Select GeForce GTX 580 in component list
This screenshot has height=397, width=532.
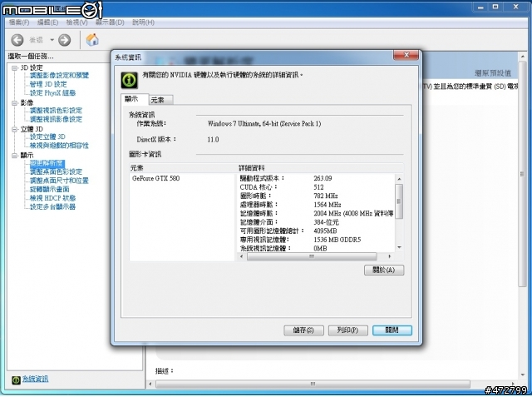tap(155, 178)
